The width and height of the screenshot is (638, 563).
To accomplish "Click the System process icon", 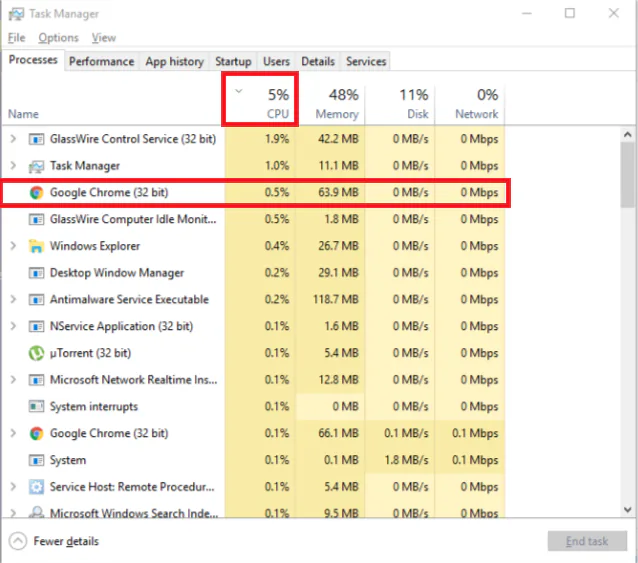I will (36, 460).
